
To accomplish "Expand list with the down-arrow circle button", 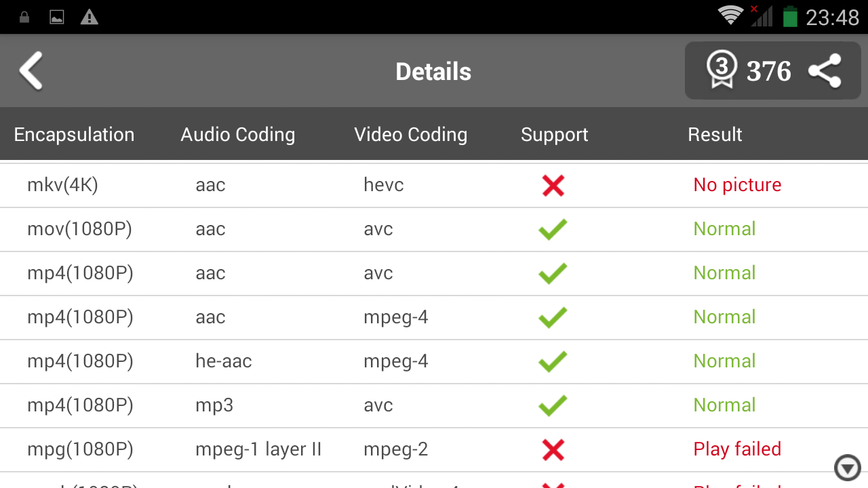I will tap(847, 468).
